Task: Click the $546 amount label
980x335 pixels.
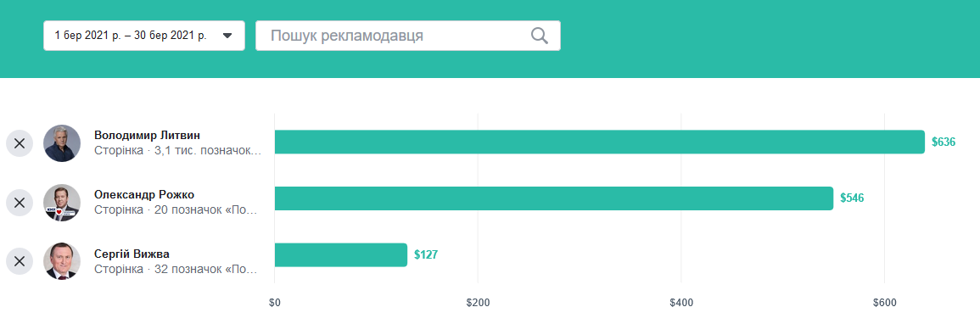Action: pyautogui.click(x=853, y=198)
